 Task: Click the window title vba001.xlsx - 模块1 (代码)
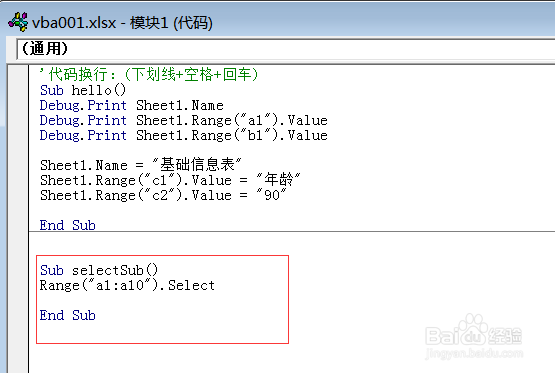tap(122, 23)
